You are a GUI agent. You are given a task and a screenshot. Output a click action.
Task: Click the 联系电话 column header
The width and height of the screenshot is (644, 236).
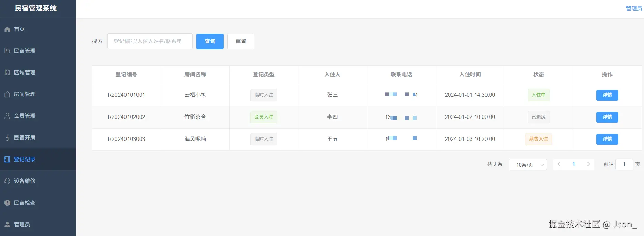(x=401, y=75)
